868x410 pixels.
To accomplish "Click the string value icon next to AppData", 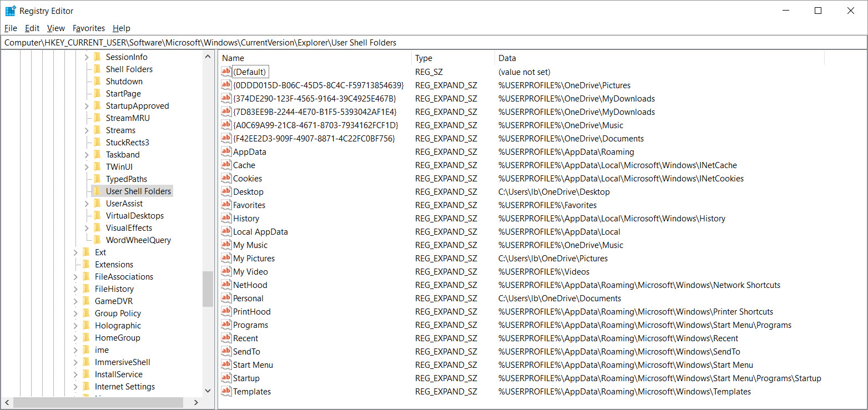I will tap(226, 151).
